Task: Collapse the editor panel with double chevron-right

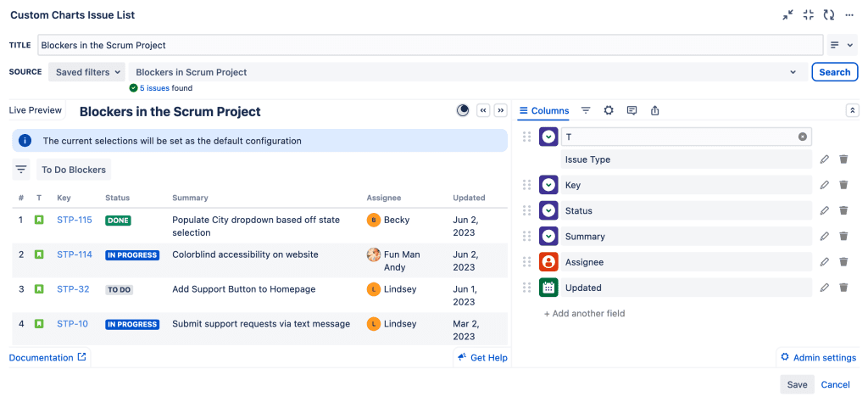Action: [x=500, y=110]
